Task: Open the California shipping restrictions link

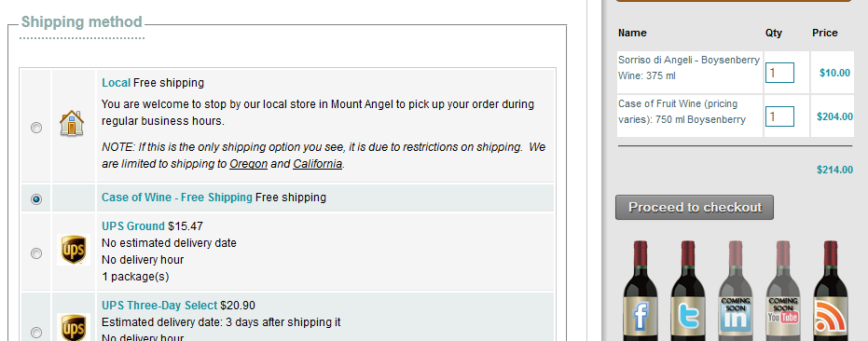Action: pos(318,164)
